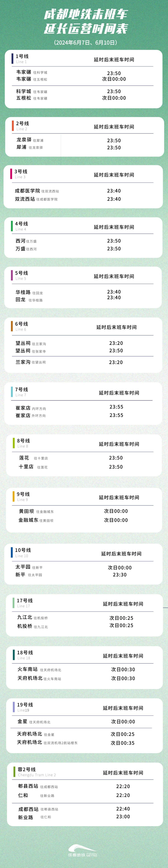The image size is (168, 868).
Task: Open the 9号线 Line 9 heading
Action: [23, 496]
